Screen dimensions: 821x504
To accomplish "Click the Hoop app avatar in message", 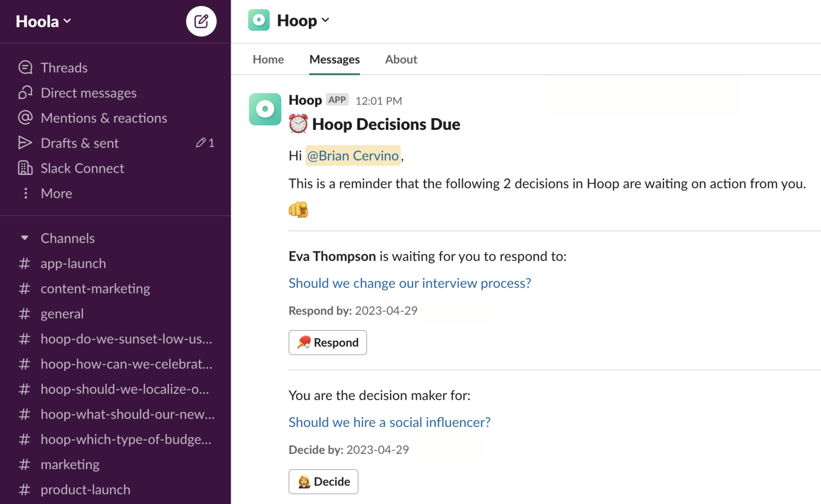I will pos(265,109).
